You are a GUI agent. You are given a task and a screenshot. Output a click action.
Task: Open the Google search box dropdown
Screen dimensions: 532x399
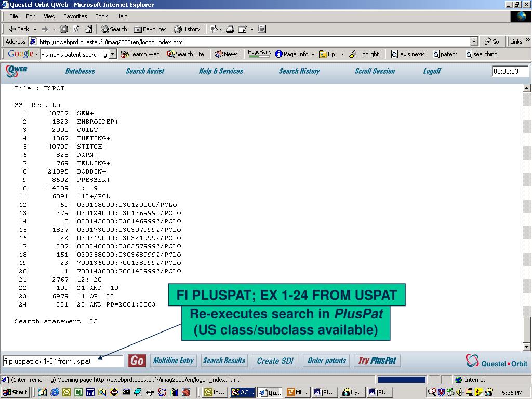[113, 54]
